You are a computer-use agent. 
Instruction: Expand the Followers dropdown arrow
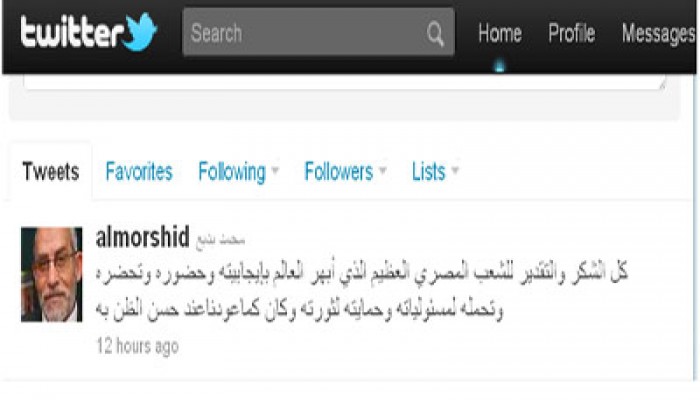[383, 171]
